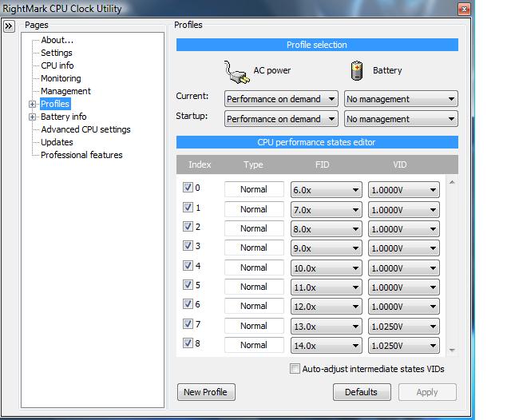Open Startup Battery profile dropdown
Screen dimensions: 511x420
(401, 119)
